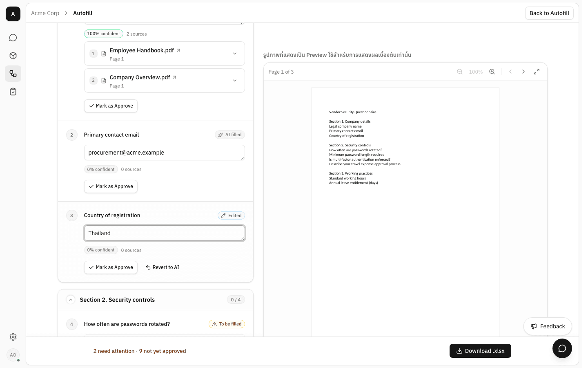Zoom out the document preview
The image size is (588, 368).
(460, 72)
